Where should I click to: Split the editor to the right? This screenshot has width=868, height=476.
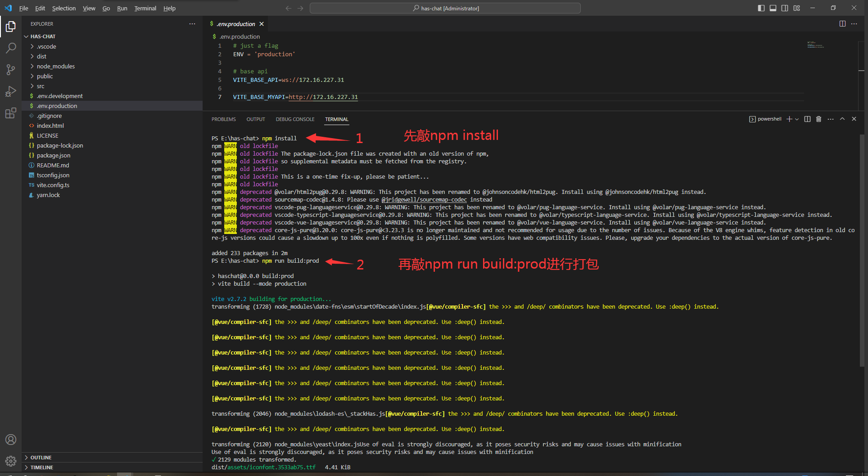tap(842, 24)
